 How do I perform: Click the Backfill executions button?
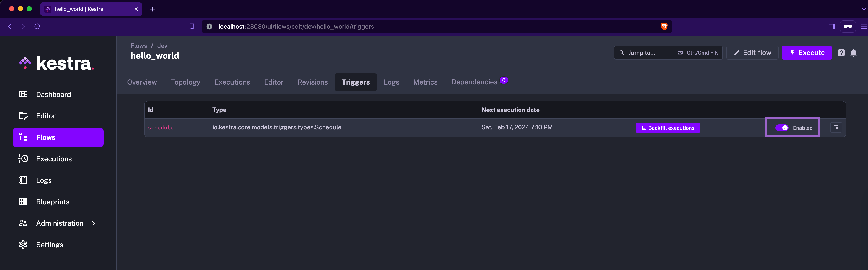tap(668, 128)
